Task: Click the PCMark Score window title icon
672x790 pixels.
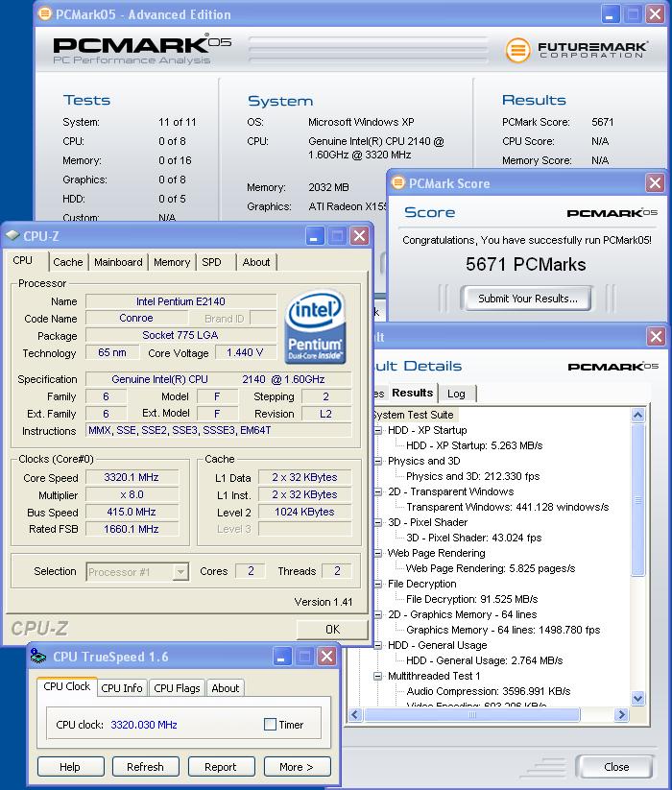Action: click(398, 182)
